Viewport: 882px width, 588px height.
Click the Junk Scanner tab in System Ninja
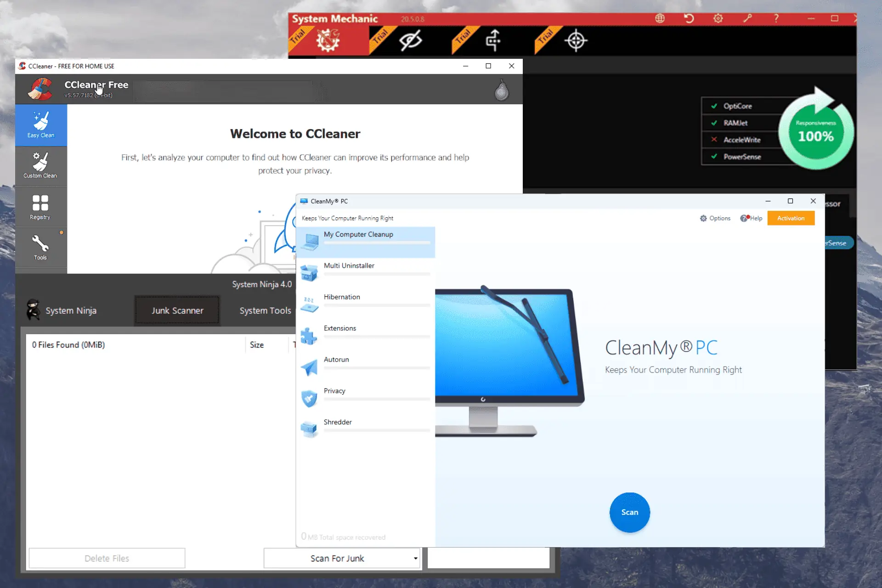(x=177, y=310)
